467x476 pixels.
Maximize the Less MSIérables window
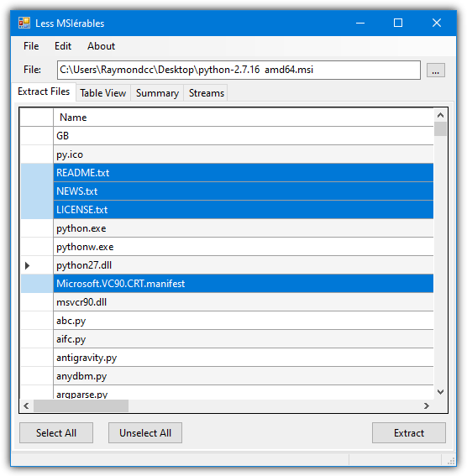tap(398, 23)
